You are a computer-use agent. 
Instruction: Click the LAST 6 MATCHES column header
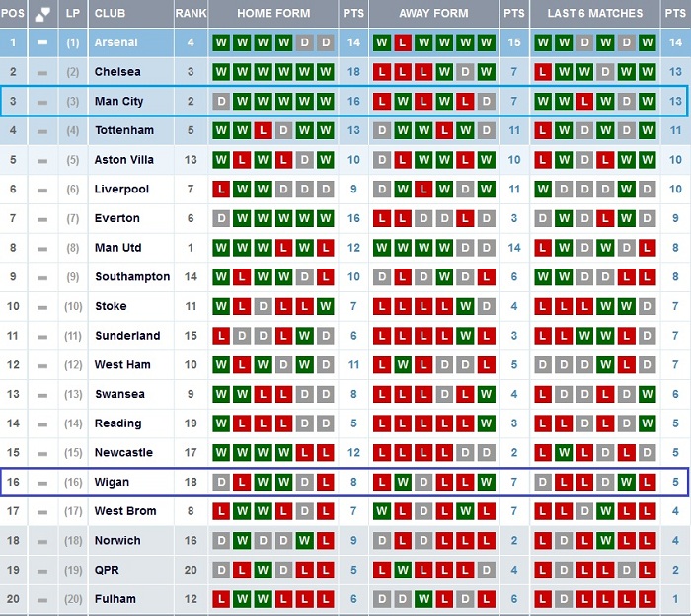click(x=595, y=14)
